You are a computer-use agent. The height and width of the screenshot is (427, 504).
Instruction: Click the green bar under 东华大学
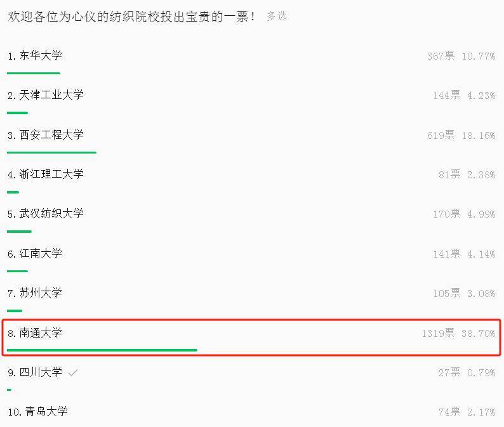(33, 73)
